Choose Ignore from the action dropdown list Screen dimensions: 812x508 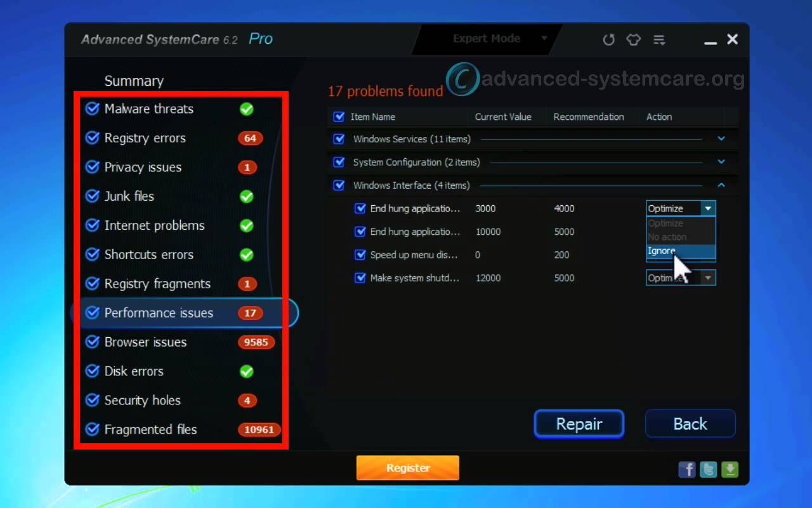662,251
